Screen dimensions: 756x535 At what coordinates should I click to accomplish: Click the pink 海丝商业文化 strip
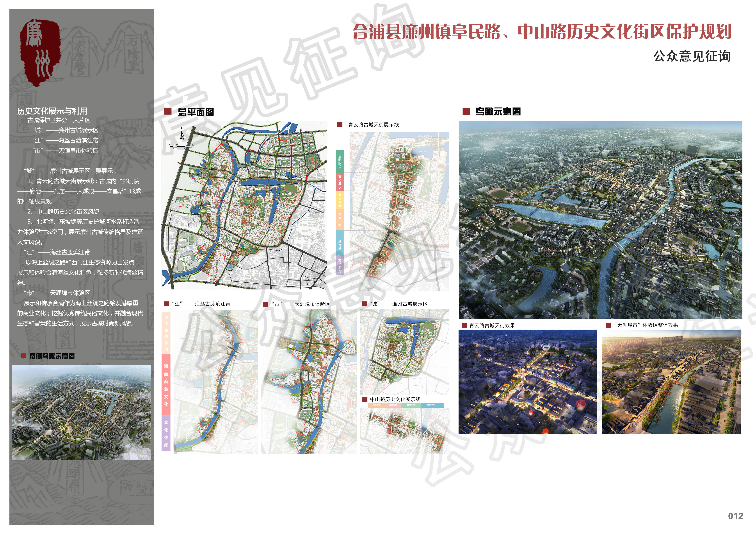coord(166,385)
